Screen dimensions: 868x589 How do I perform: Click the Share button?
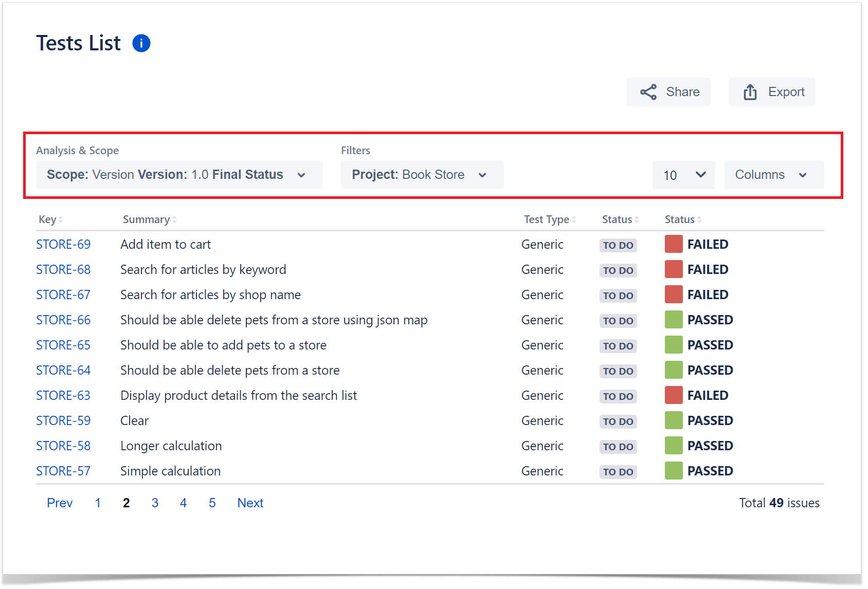click(668, 92)
